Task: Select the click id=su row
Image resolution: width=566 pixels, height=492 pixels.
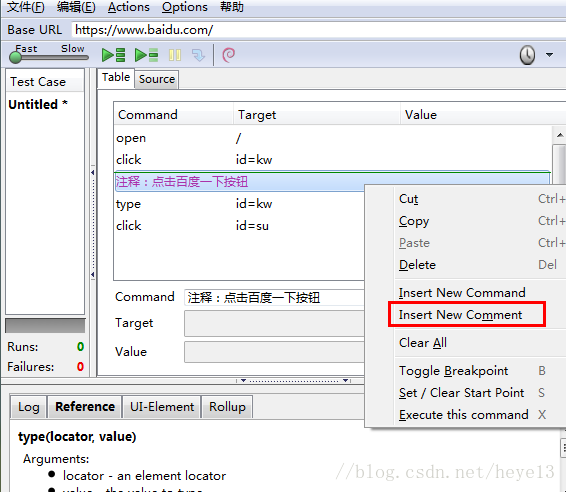Action: click(x=240, y=226)
